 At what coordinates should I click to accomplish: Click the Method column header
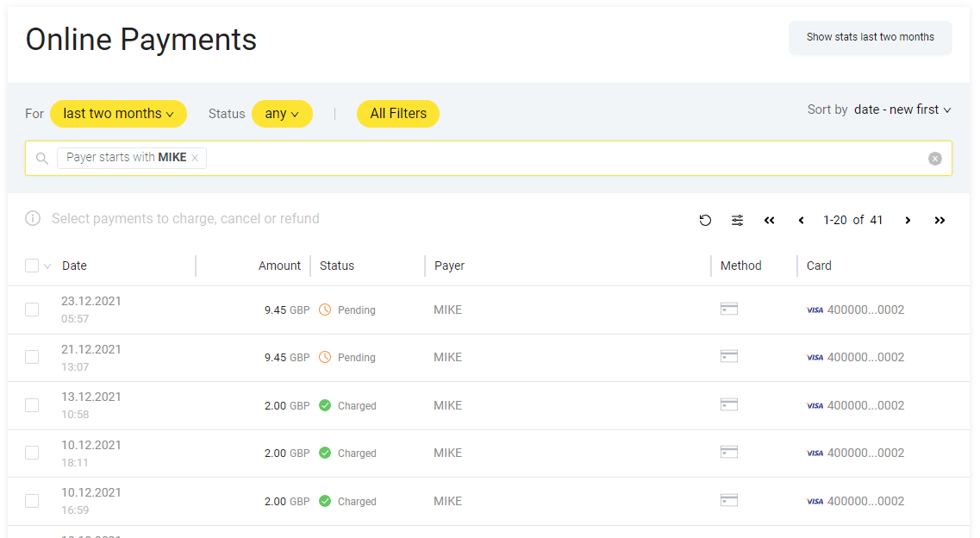tap(740, 266)
